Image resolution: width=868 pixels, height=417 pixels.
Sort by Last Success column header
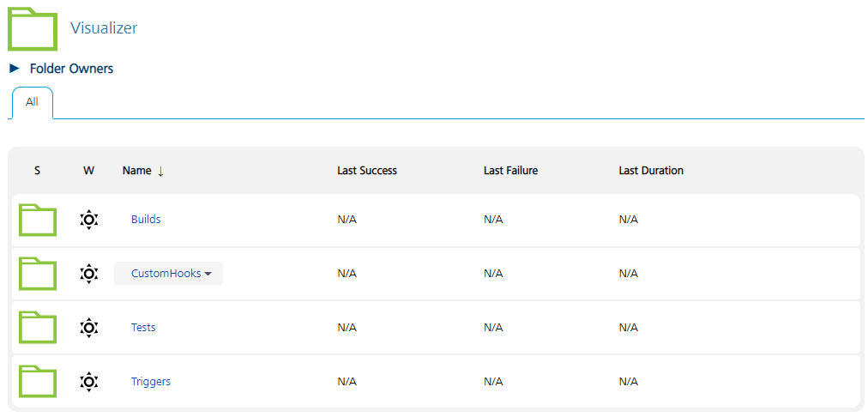367,171
